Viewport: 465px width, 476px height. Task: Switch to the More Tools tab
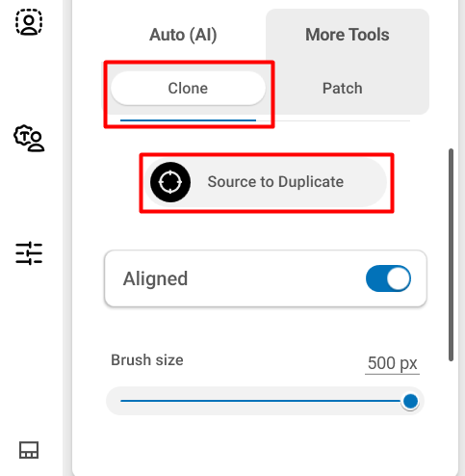click(x=348, y=35)
